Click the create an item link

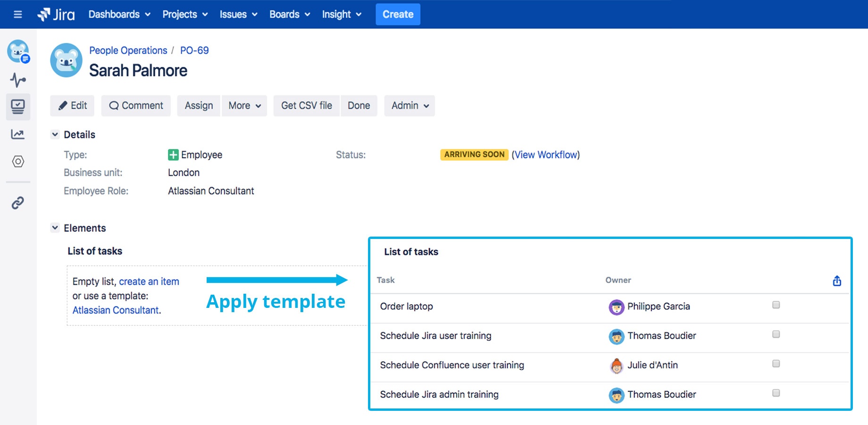tap(149, 281)
